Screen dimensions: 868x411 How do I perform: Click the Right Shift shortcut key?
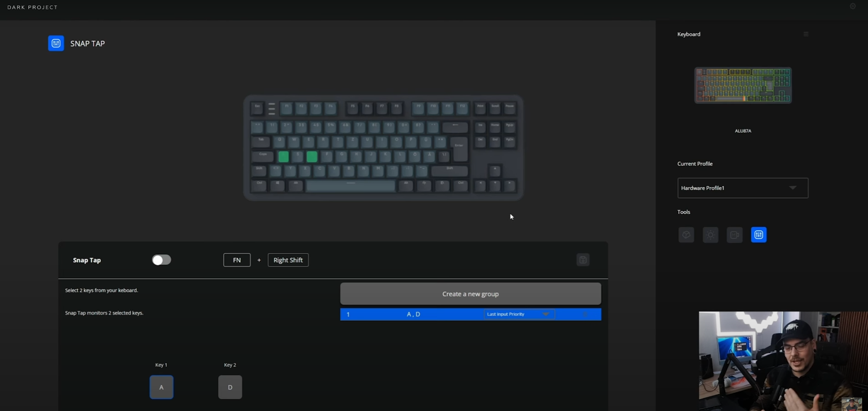tap(288, 260)
